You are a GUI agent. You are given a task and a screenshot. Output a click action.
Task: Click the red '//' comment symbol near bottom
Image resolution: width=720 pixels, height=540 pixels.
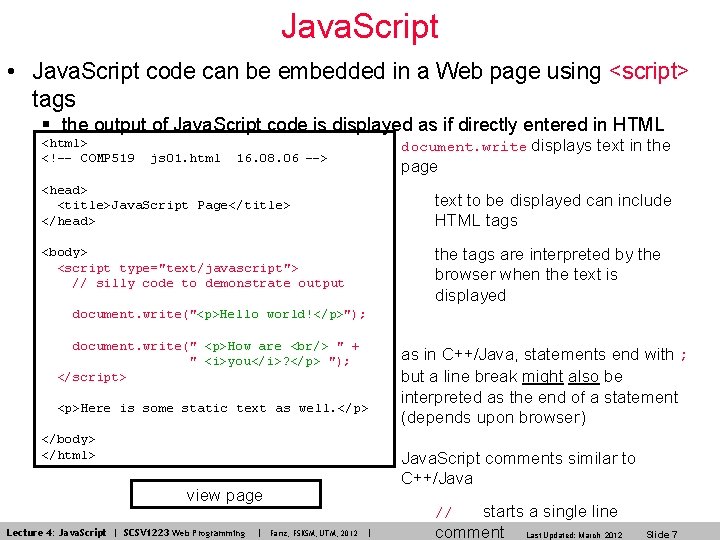(443, 512)
